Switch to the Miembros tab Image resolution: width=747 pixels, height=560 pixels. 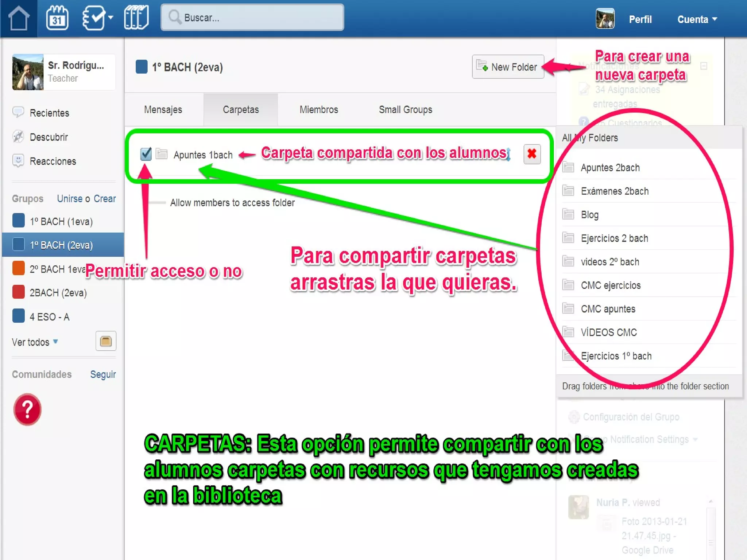coord(319,110)
